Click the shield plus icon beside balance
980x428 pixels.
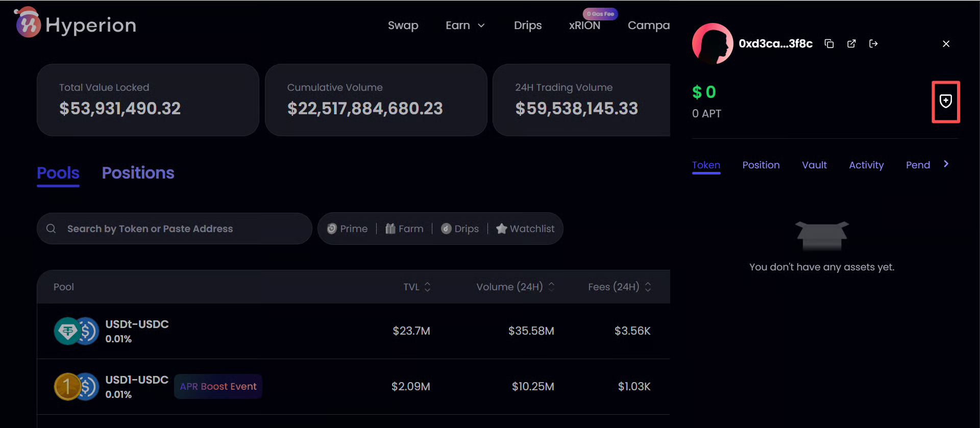[x=945, y=102]
